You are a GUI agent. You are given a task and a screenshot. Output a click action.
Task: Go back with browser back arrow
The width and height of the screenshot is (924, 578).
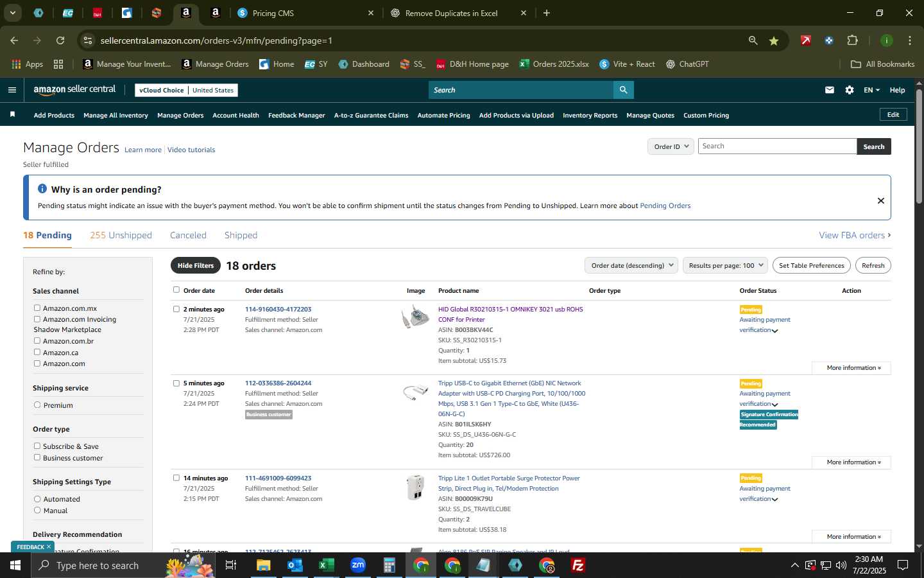coord(14,40)
